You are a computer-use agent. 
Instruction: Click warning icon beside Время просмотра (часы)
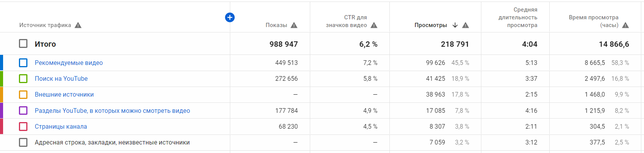tap(625, 25)
